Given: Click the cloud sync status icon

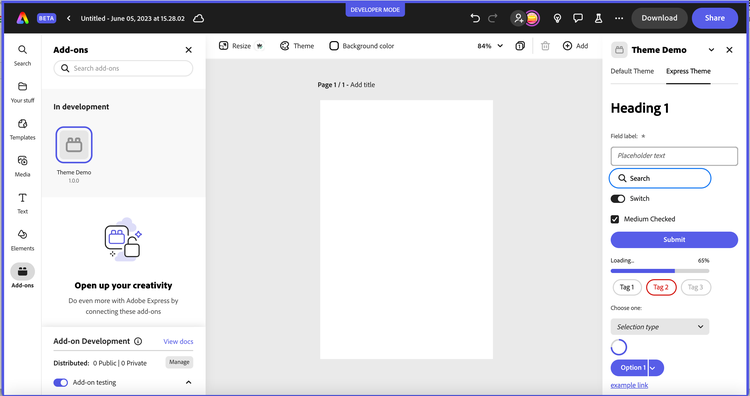Looking at the screenshot, I should click(x=198, y=18).
